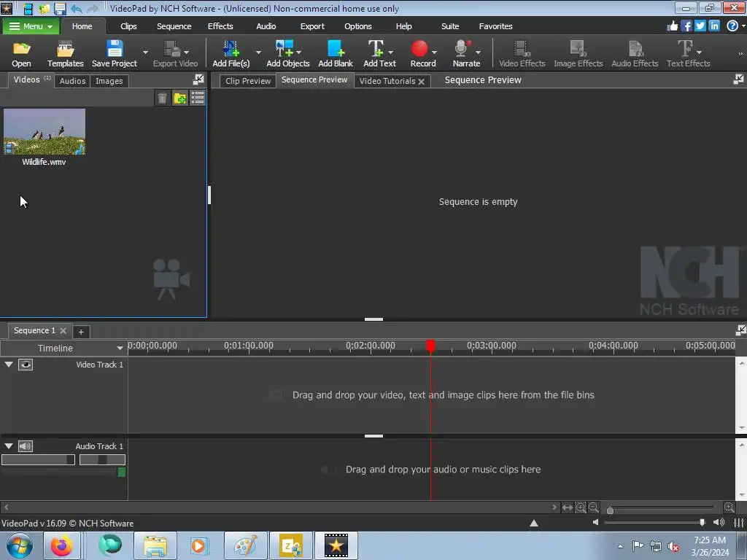Collapse Video Track 1 triangle
Image resolution: width=747 pixels, height=560 pixels.
pos(9,365)
